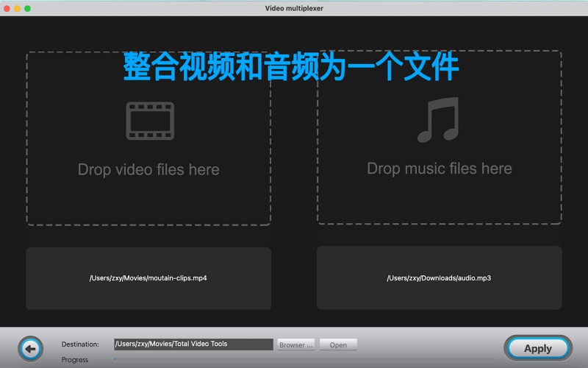Viewport: 588px width, 368px height.
Task: Maximize the window with the green button
Action: pyautogui.click(x=28, y=8)
